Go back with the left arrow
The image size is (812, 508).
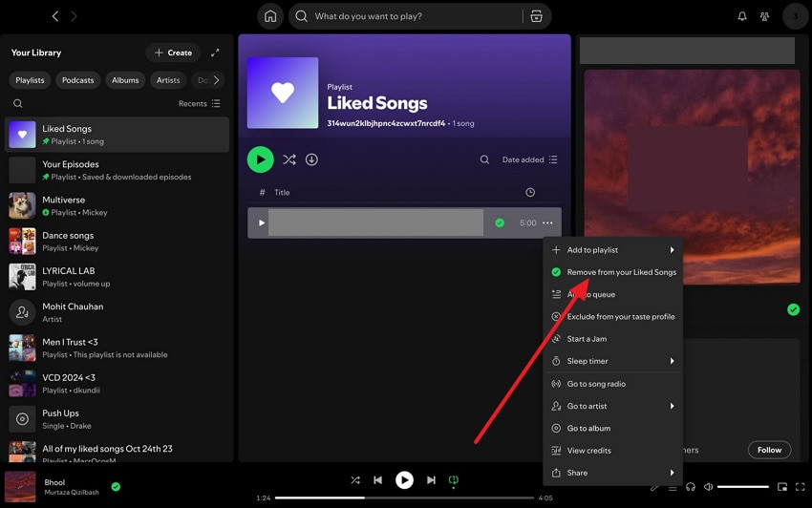coord(55,16)
